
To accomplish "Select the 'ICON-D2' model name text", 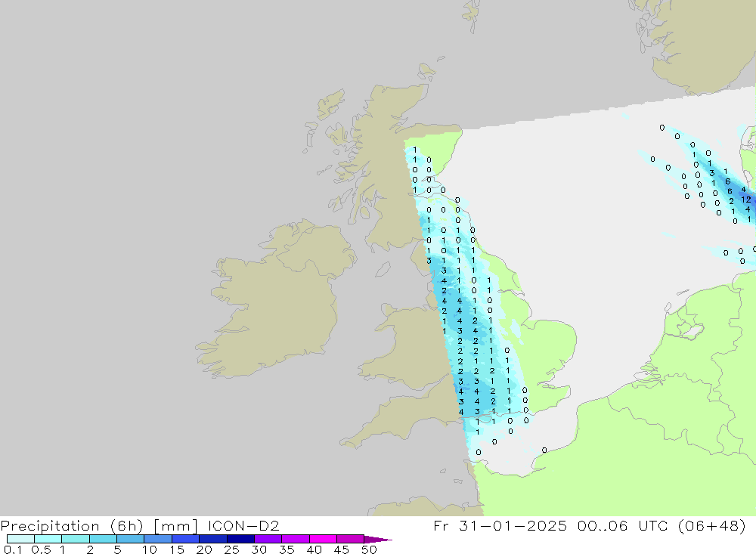I will 244,525.
